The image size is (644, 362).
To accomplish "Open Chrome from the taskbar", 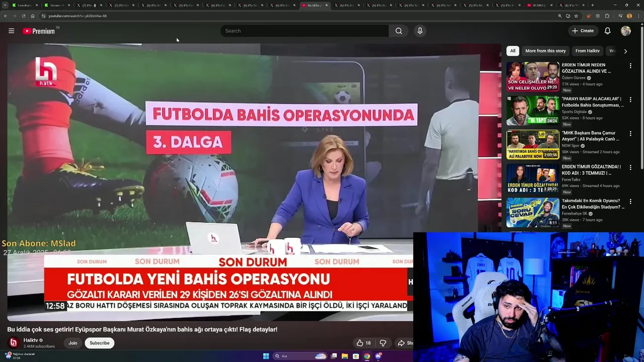I will (367, 356).
